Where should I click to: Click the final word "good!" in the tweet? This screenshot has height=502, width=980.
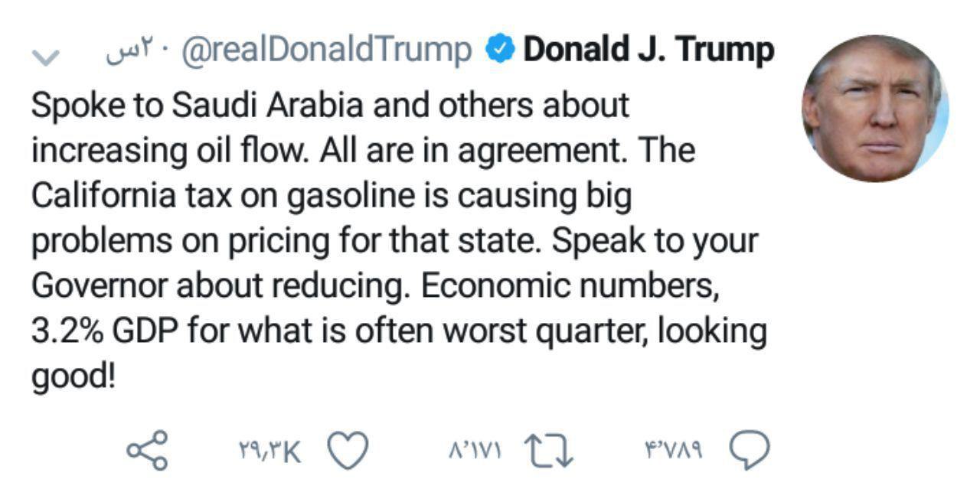tap(73, 376)
